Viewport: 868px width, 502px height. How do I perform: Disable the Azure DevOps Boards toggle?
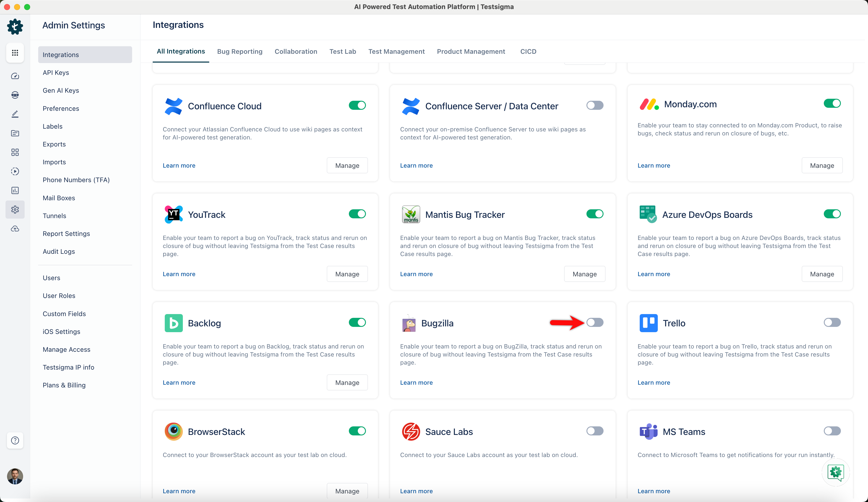click(832, 214)
